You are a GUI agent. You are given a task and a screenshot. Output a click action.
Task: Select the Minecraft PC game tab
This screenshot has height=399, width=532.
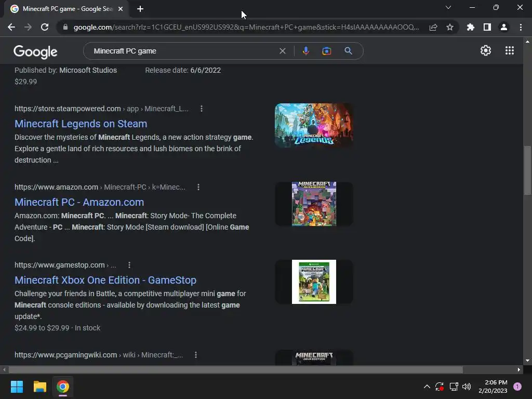pyautogui.click(x=66, y=9)
